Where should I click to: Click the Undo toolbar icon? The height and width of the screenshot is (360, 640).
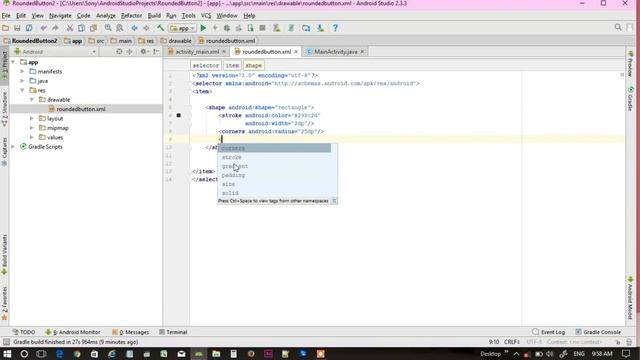click(x=43, y=28)
